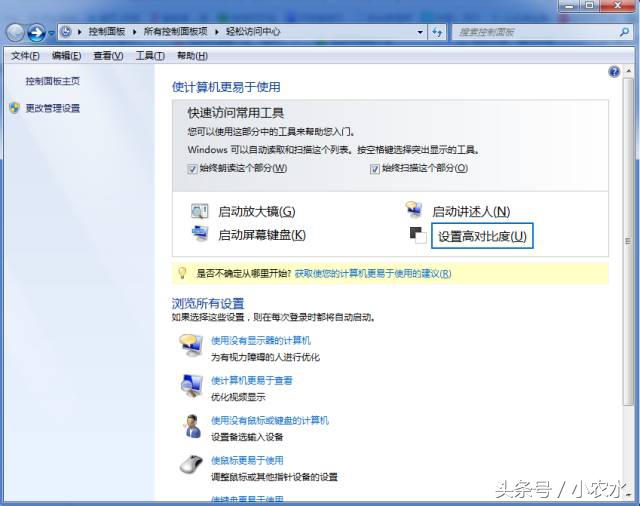Select the 轻松访问中心 breadcrumb
The width and height of the screenshot is (640, 506).
click(x=253, y=31)
